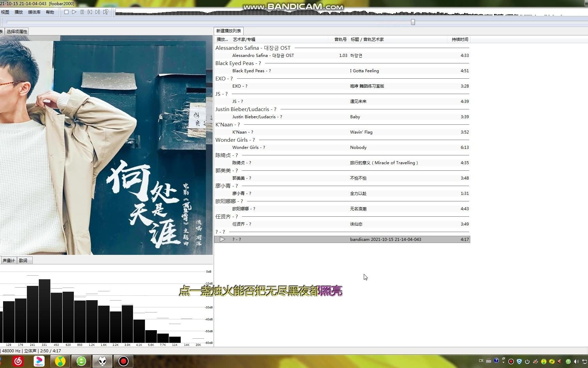Skip to the next track
The image size is (588, 368).
click(98, 12)
